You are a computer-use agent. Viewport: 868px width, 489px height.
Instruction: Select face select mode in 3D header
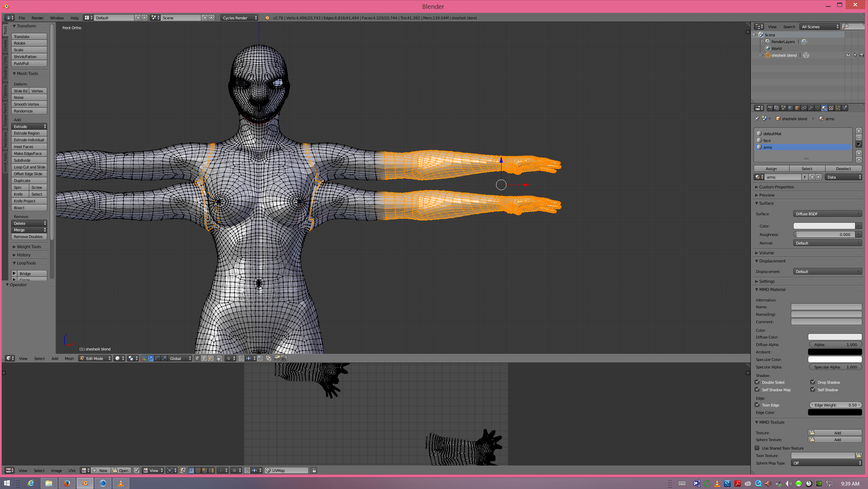click(211, 358)
